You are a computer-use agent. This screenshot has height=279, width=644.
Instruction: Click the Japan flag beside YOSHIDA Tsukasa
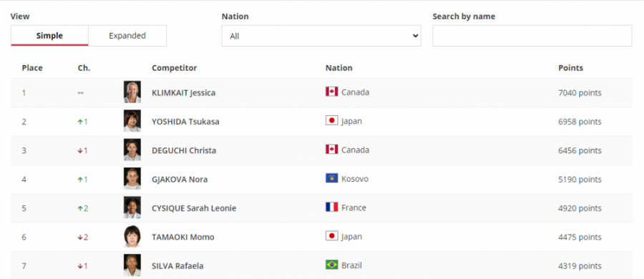coord(331,120)
